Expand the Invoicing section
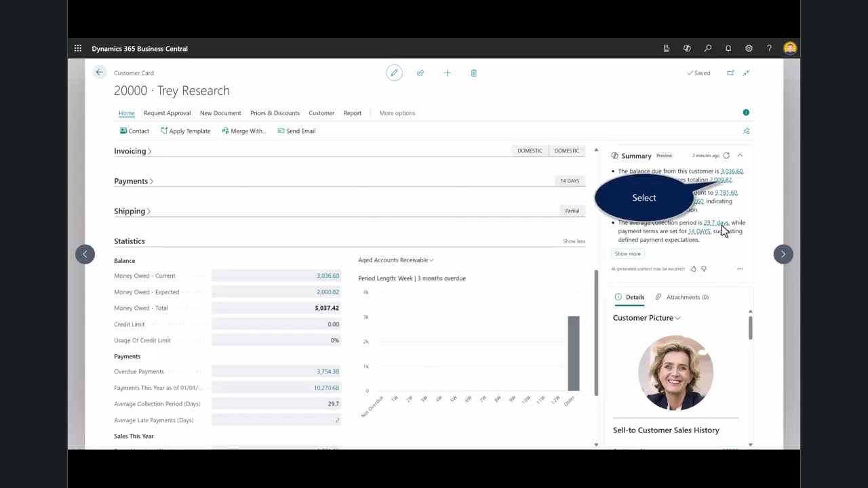Screen dimensions: 868x488 pyautogui.click(x=132, y=151)
